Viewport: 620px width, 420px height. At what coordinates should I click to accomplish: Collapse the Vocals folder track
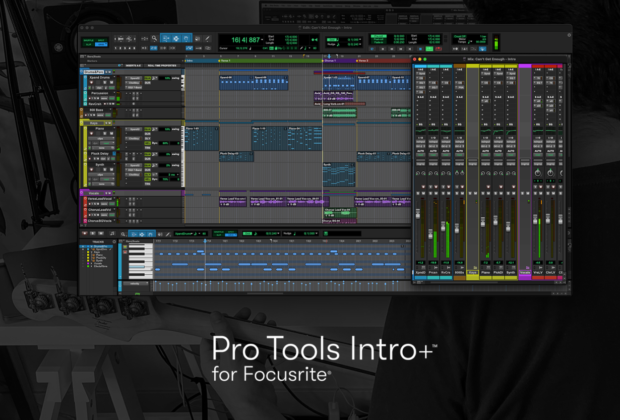click(83, 191)
